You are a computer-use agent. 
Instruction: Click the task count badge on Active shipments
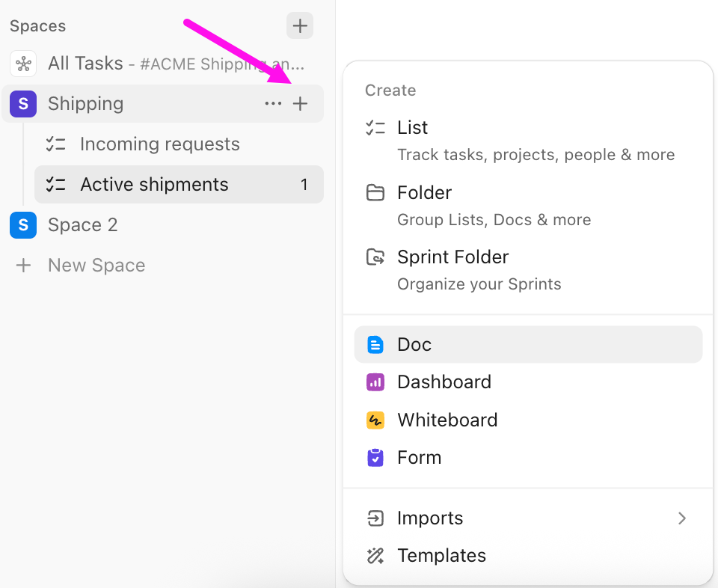[x=304, y=184]
